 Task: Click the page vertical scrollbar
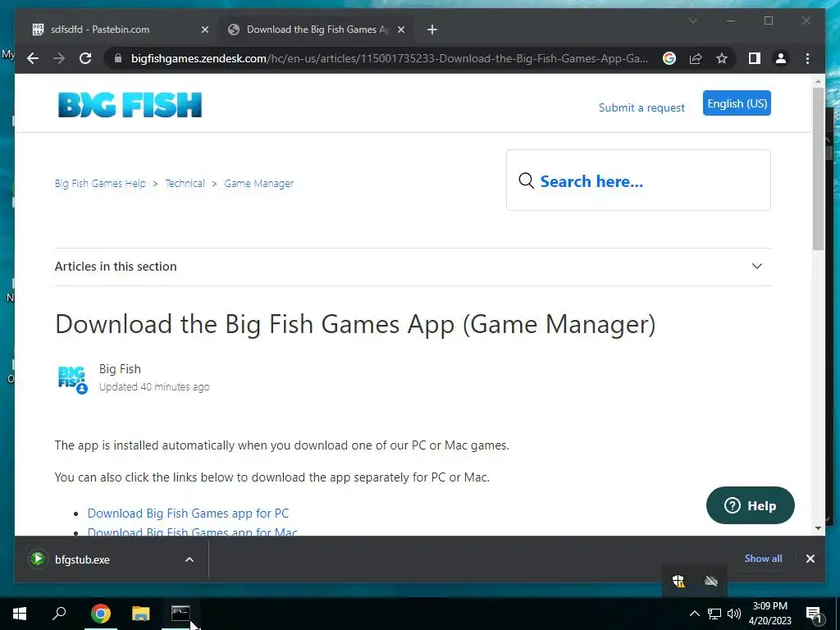[x=818, y=169]
